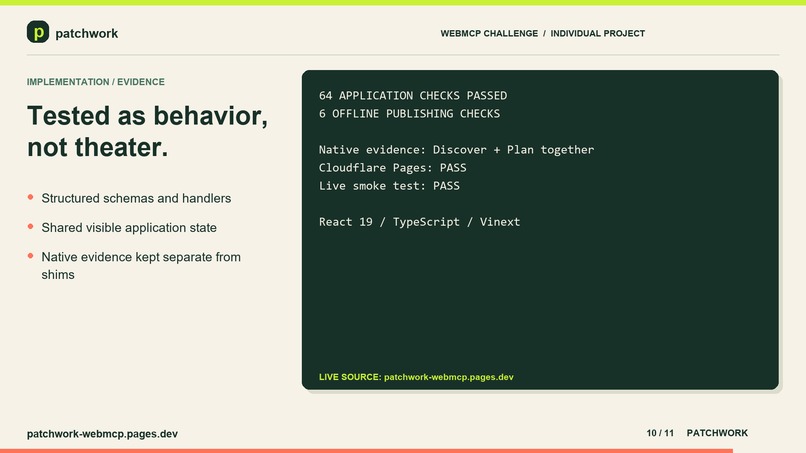The width and height of the screenshot is (806, 453).
Task: Click bullet 'Structured schemas and handlers'
Action: point(136,198)
